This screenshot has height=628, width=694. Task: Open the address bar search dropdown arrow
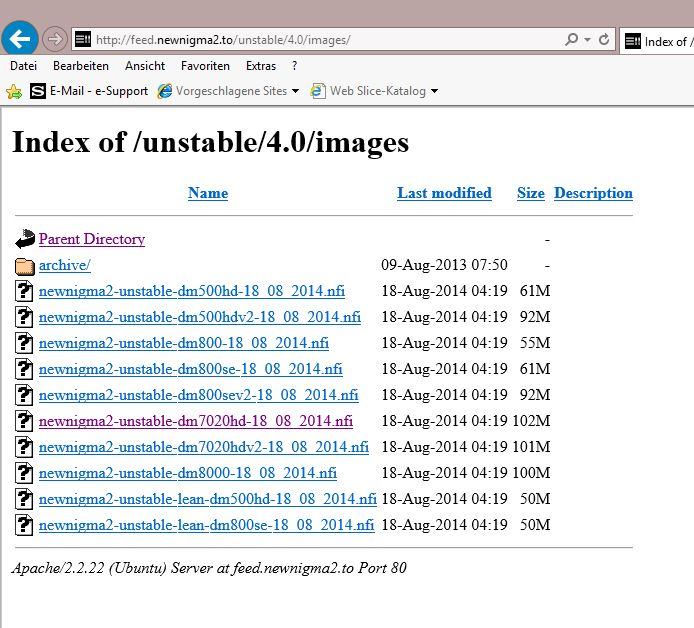(587, 40)
